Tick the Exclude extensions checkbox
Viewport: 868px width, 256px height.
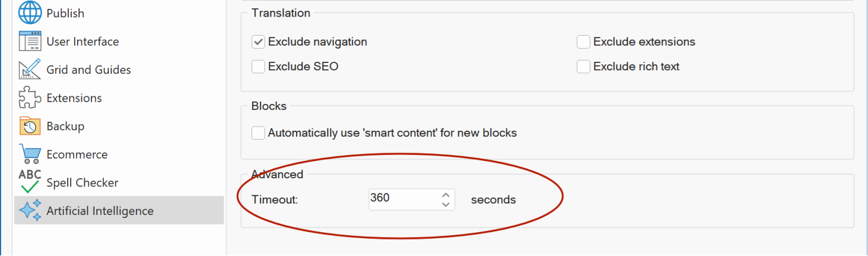(583, 42)
